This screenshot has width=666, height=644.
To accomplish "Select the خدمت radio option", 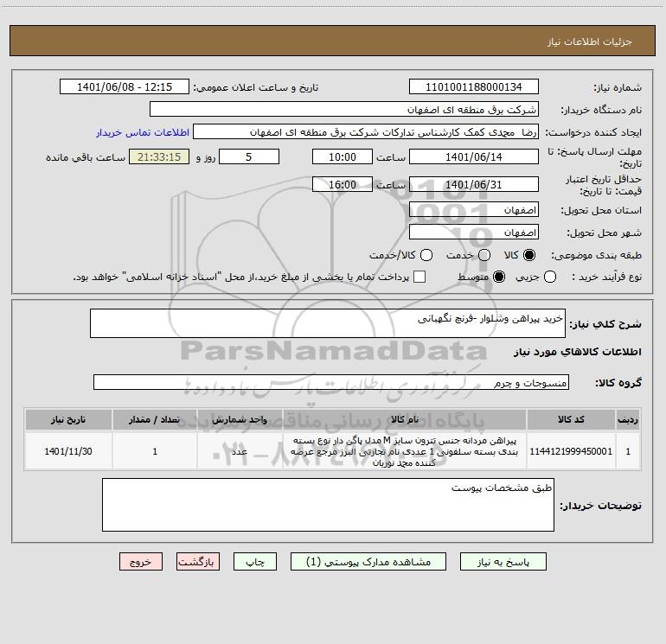I will coord(484,255).
